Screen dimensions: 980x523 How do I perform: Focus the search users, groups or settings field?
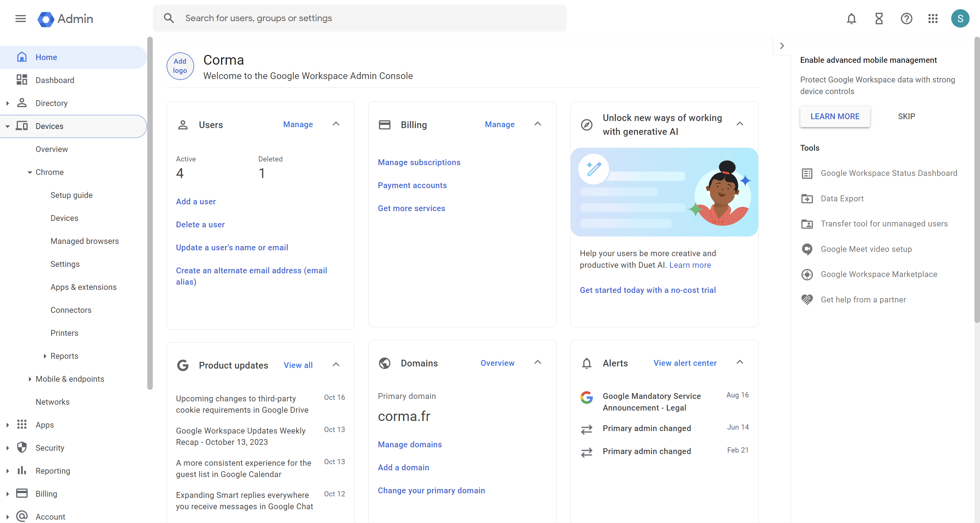click(359, 18)
